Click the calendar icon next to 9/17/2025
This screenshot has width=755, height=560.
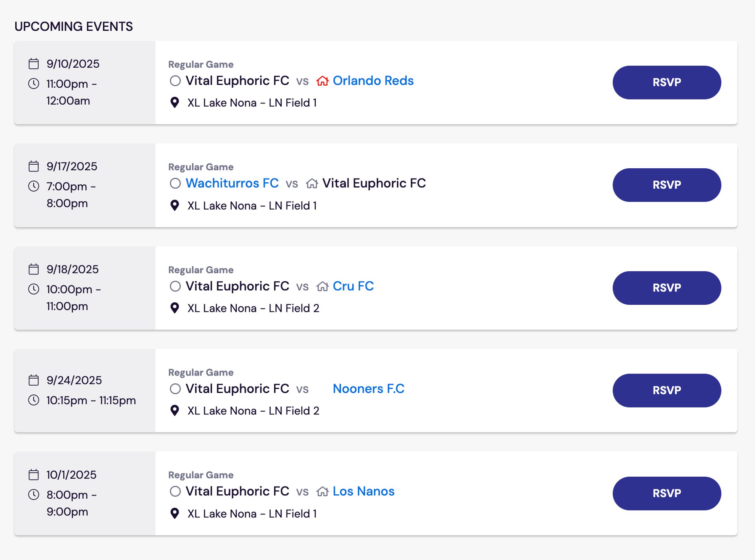pos(34,166)
